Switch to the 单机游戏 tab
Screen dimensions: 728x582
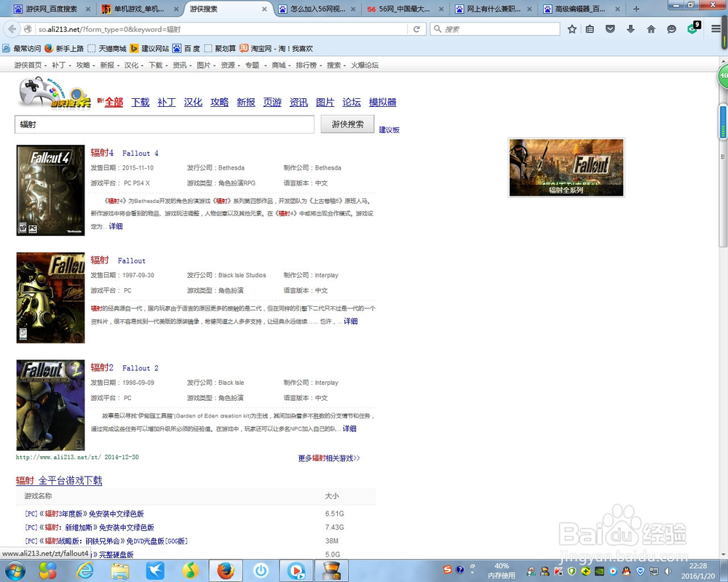pos(141,9)
